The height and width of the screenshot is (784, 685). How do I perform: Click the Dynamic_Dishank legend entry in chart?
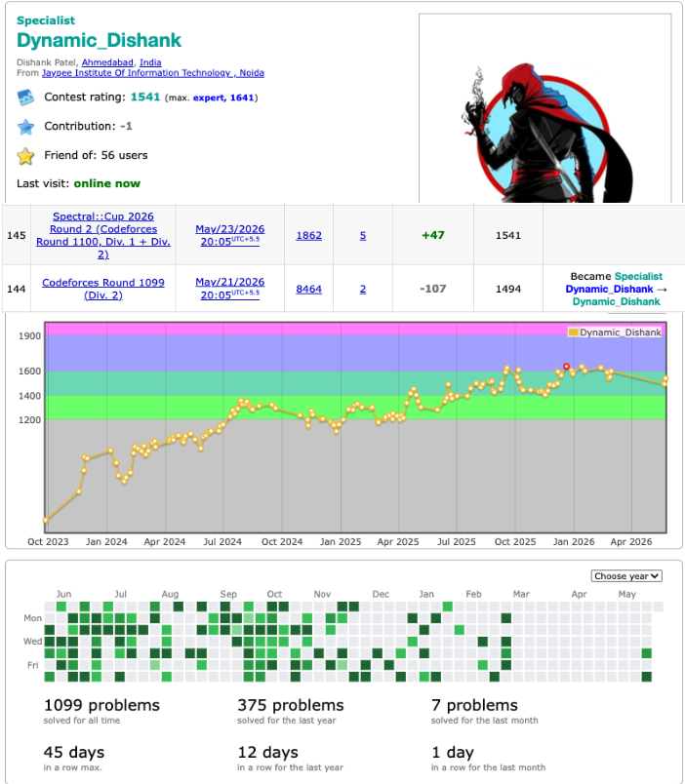615,333
